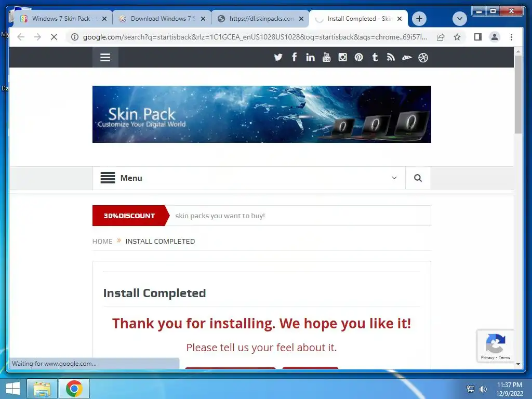Screen dimensions: 532x399
Task: Open the network tray icon
Action: [x=470, y=389]
